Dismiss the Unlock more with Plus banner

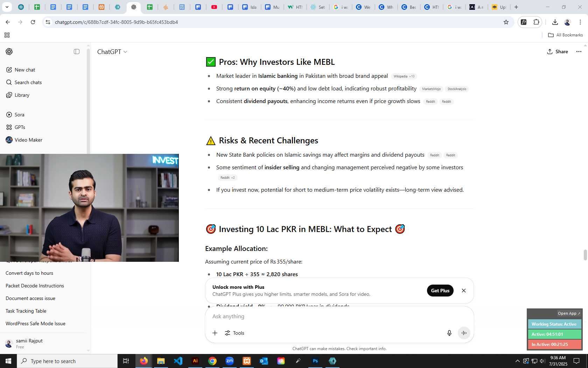coord(464,291)
